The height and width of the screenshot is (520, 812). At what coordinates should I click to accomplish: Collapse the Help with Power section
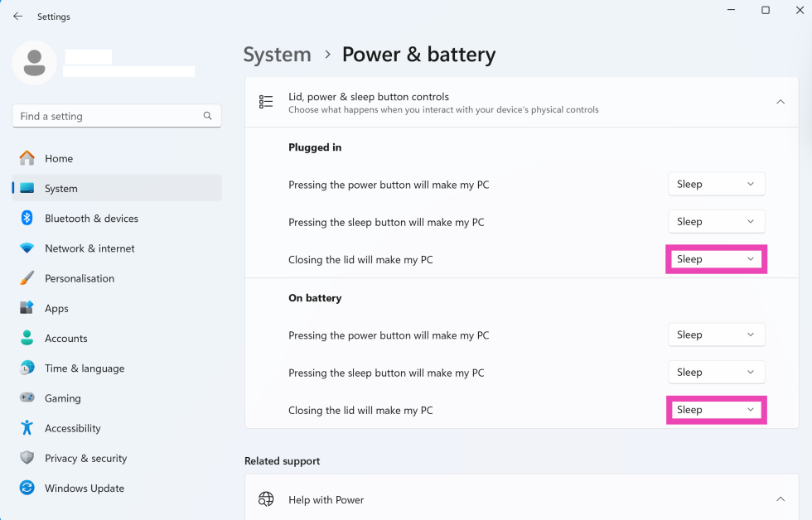point(780,499)
